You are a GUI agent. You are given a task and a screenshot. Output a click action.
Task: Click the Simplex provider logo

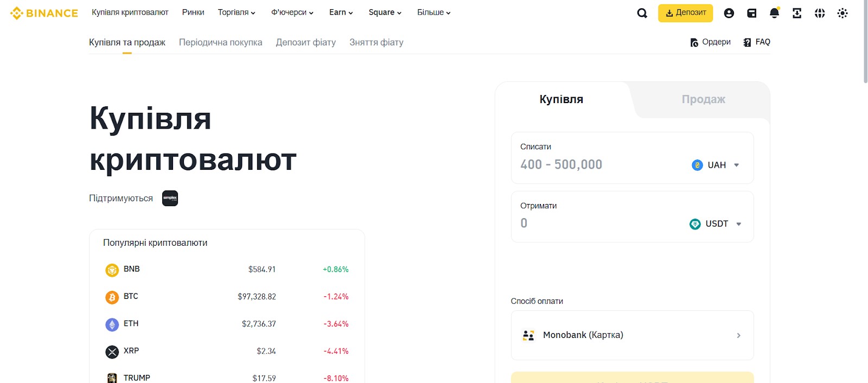170,198
